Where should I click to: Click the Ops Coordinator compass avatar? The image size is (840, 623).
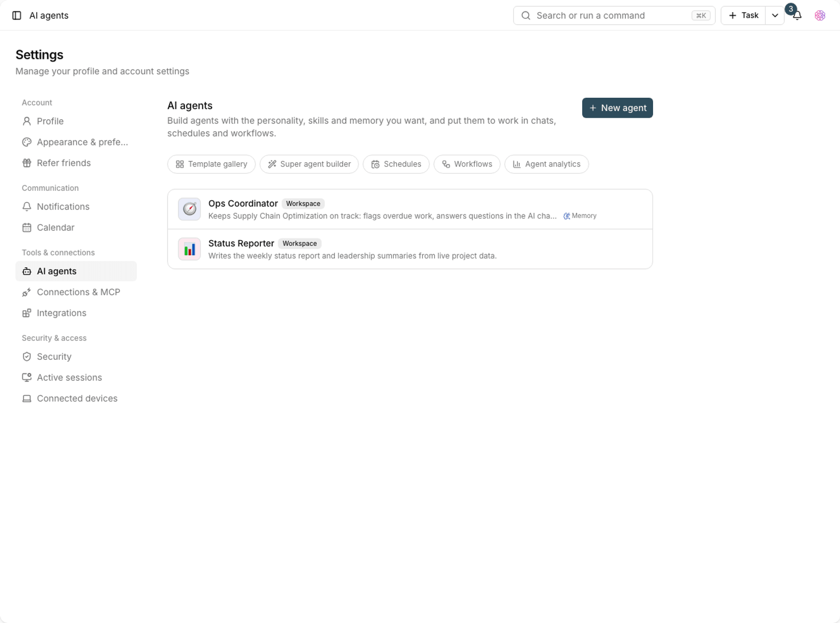(190, 209)
